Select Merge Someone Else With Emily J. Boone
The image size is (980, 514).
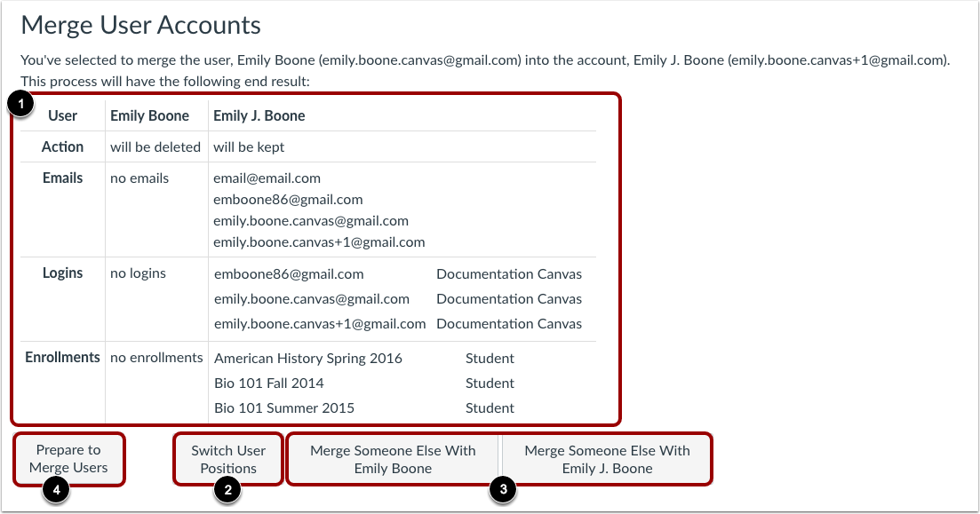coord(607,458)
